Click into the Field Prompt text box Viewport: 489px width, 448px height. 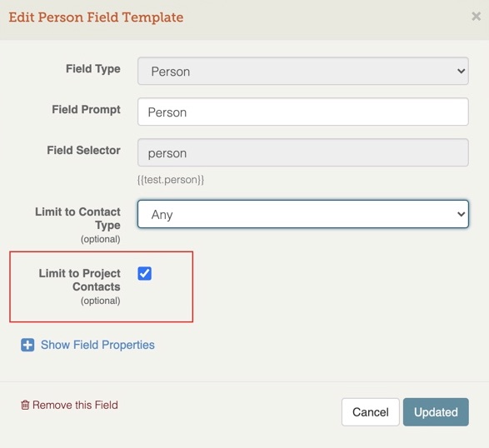[x=303, y=112]
